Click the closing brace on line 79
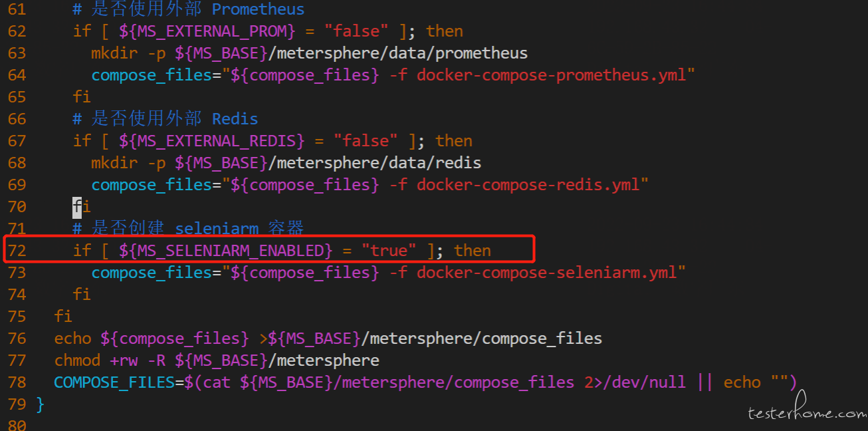868x431 pixels. pos(41,404)
